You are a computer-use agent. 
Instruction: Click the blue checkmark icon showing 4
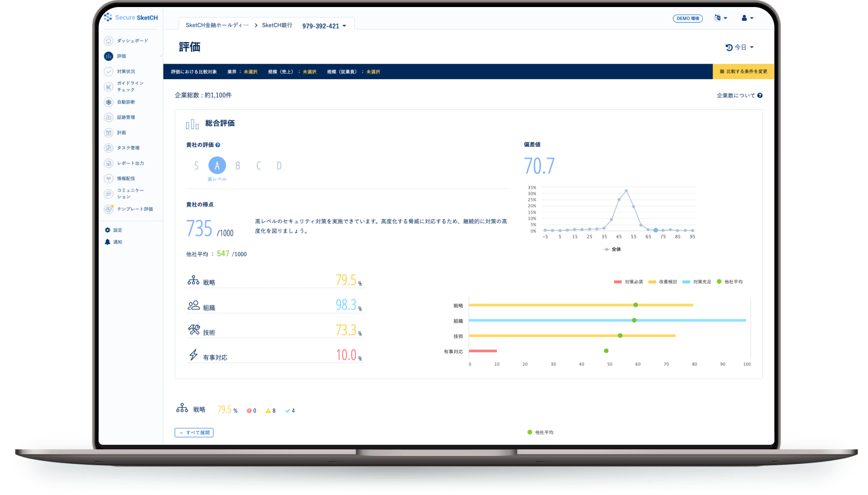coord(287,411)
